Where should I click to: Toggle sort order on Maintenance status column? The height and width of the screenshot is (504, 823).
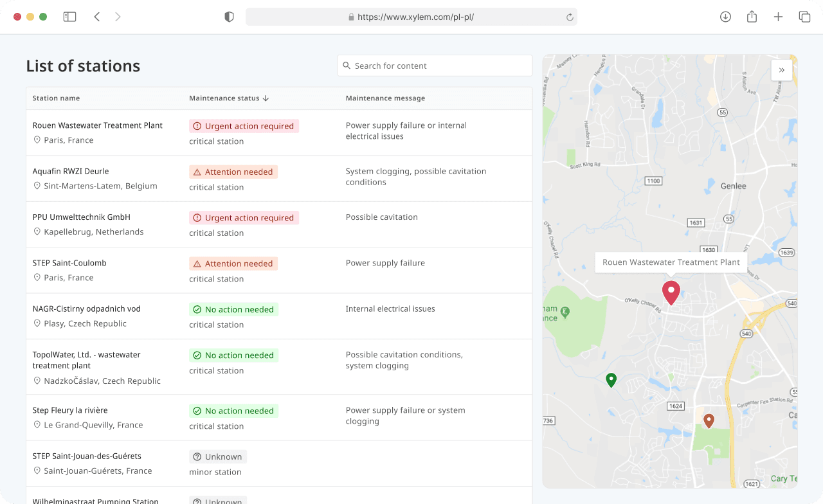click(x=266, y=98)
